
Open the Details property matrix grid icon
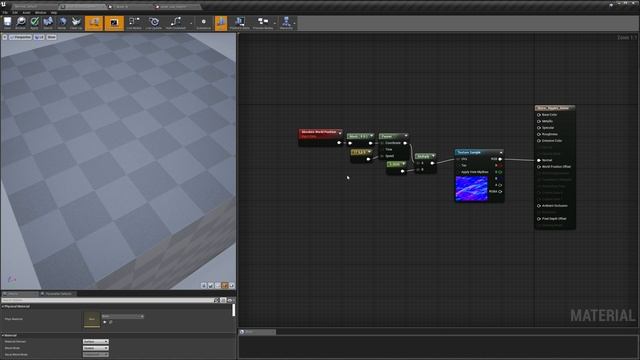[223, 300]
